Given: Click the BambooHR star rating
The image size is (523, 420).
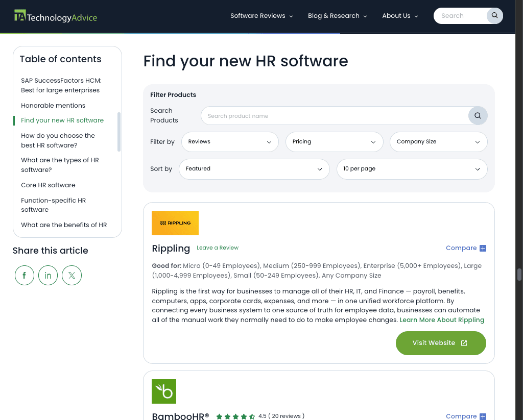Looking at the screenshot, I should [x=235, y=416].
